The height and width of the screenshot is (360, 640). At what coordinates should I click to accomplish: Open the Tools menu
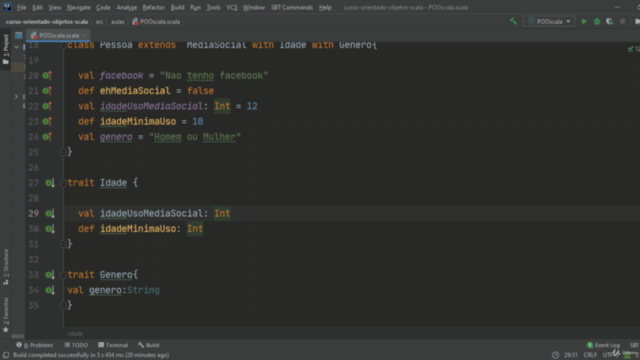pos(213,7)
